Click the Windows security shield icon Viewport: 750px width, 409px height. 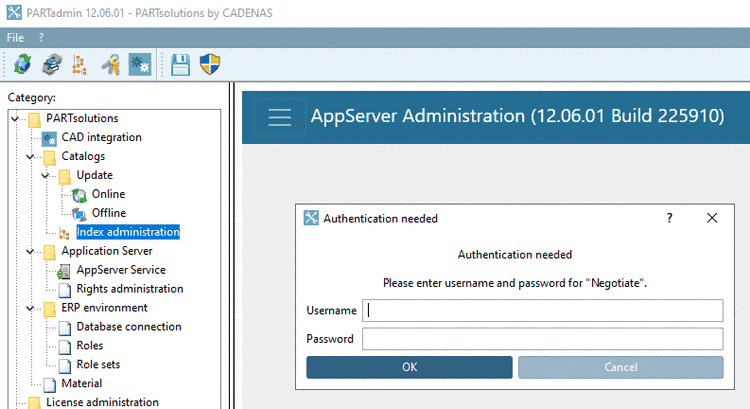point(210,64)
